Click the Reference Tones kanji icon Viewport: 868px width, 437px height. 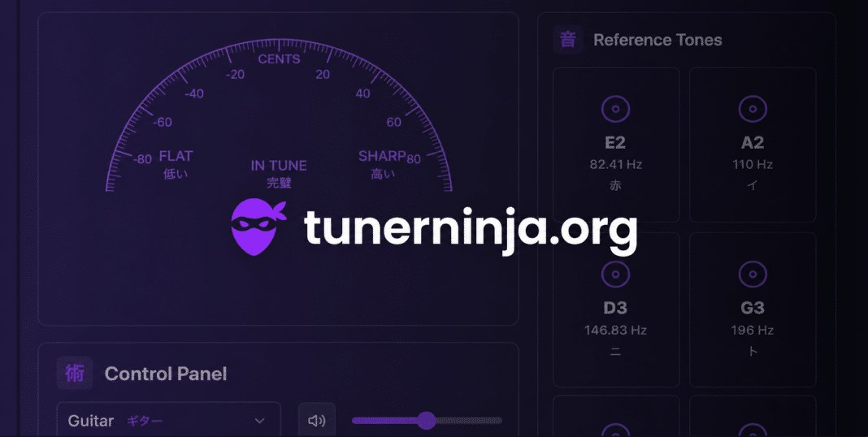pos(568,40)
